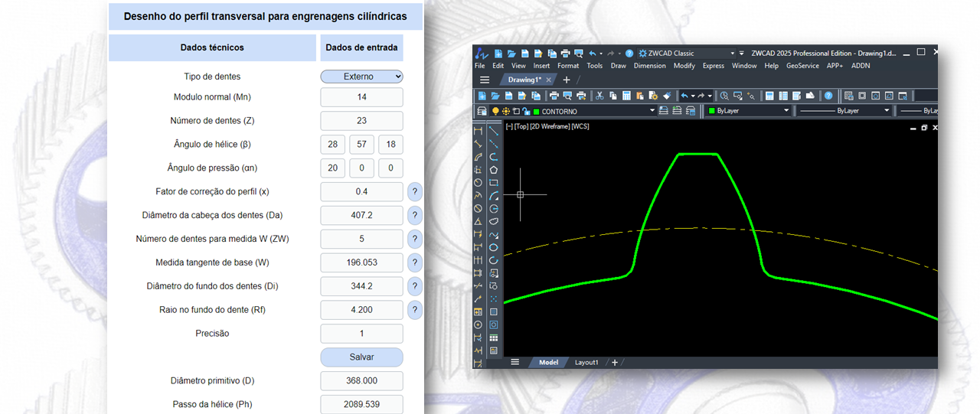This screenshot has height=414, width=980.
Task: Click the + new drawing tab button
Action: coord(567,80)
